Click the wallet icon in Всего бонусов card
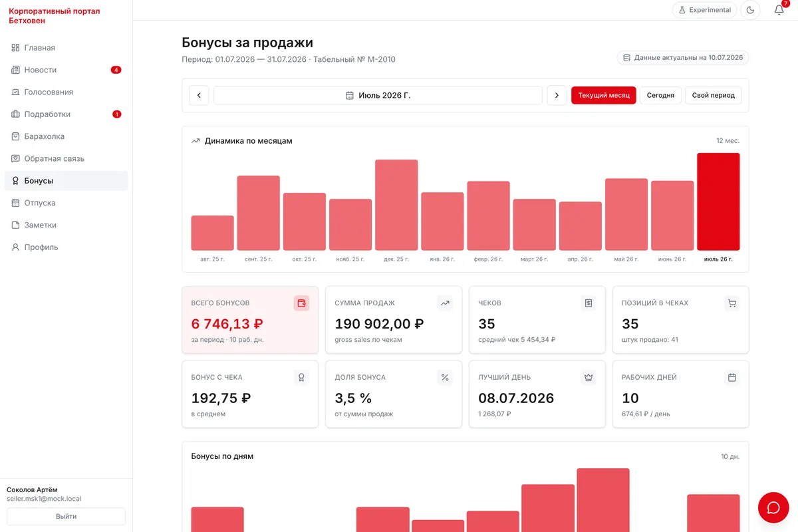Screen dimensions: 798x532 (301, 303)
